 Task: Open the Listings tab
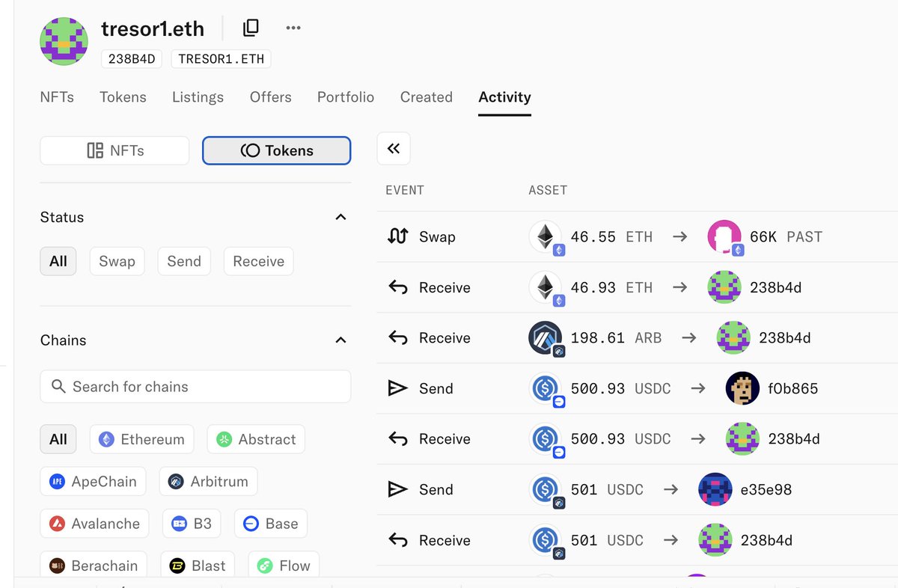click(x=198, y=97)
